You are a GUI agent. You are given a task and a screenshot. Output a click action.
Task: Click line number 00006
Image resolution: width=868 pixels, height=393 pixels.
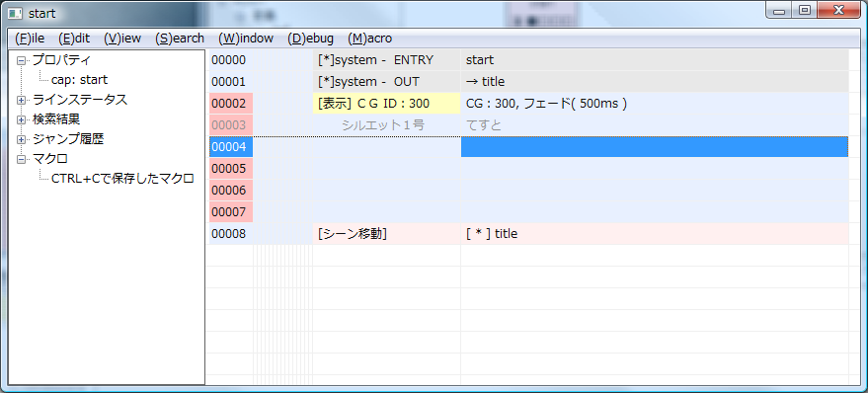[231, 191]
